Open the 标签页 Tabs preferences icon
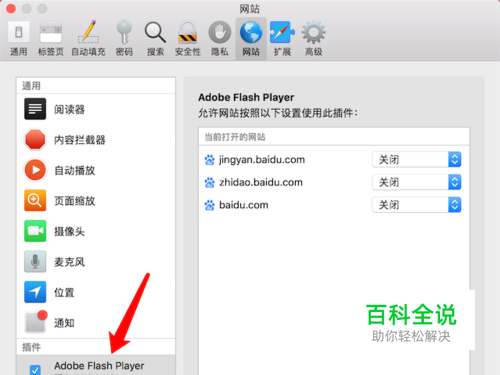The image size is (500, 375). point(51,32)
